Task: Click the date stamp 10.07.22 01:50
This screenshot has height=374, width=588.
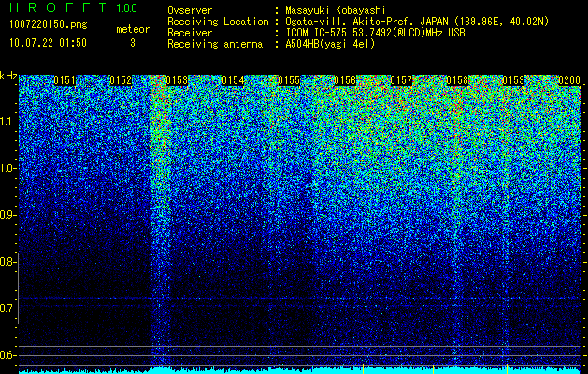Action: (48, 43)
